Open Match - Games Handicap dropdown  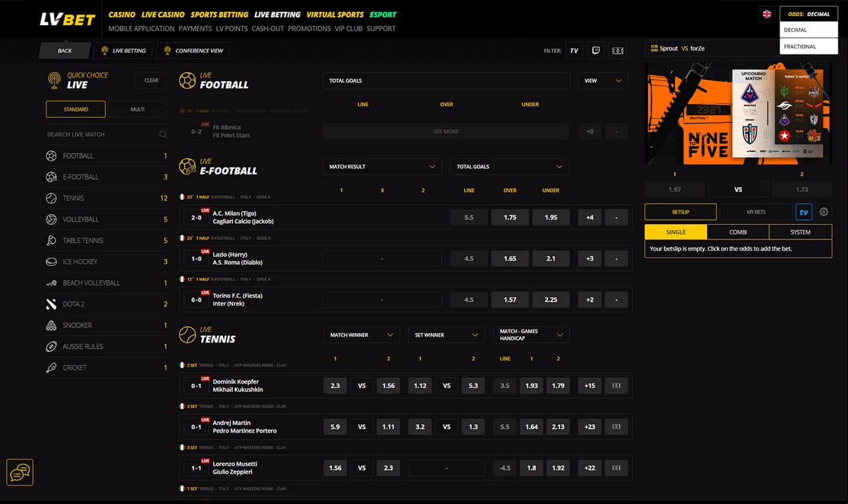(531, 335)
